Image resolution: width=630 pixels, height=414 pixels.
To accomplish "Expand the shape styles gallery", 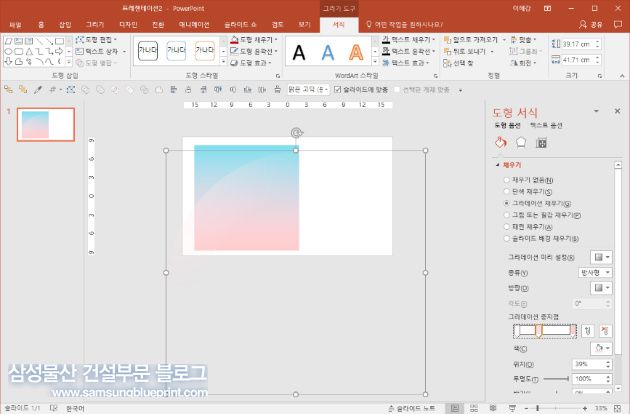I will coord(223,62).
